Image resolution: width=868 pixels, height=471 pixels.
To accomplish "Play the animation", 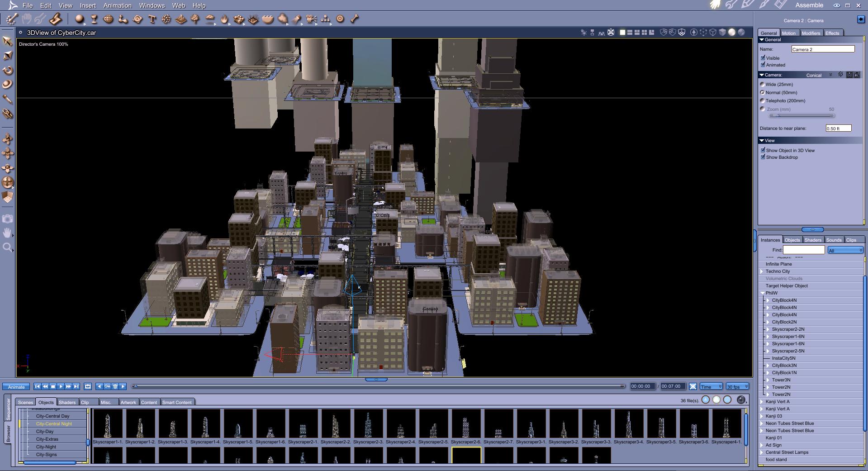I will click(61, 386).
